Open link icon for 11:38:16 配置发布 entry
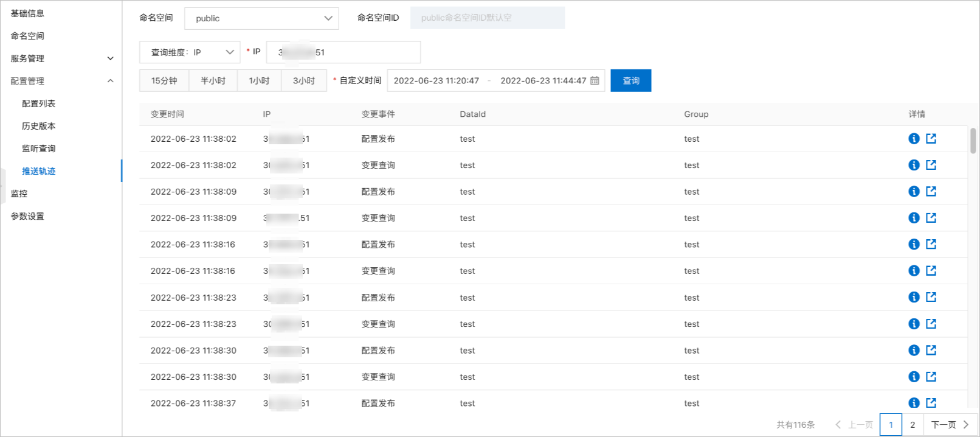Screen dimensions: 980x437 [931, 244]
